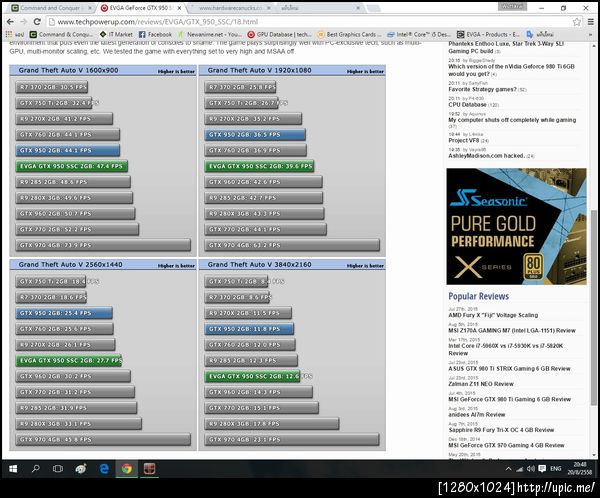The width and height of the screenshot is (600, 498).
Task: Open the Facebook bookmark
Action: (x=155, y=34)
